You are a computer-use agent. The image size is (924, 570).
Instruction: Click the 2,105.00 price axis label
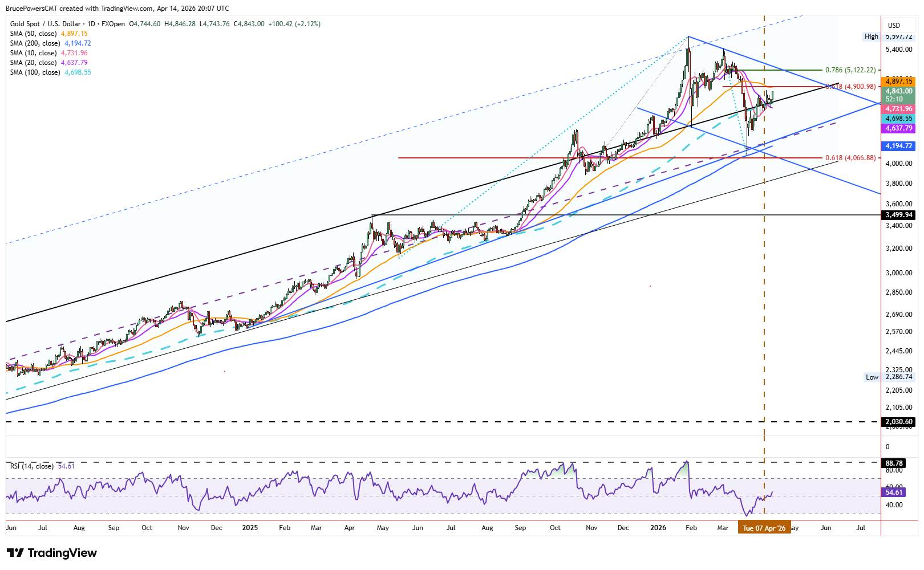coord(899,408)
